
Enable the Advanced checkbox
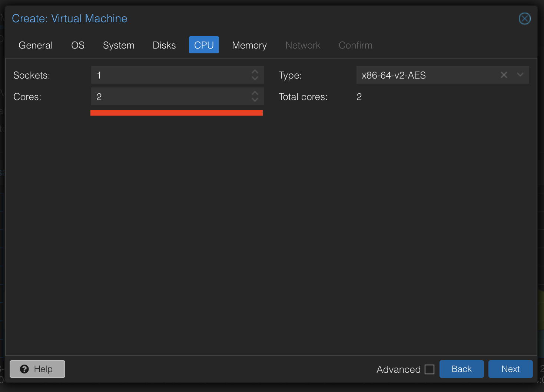click(x=429, y=369)
